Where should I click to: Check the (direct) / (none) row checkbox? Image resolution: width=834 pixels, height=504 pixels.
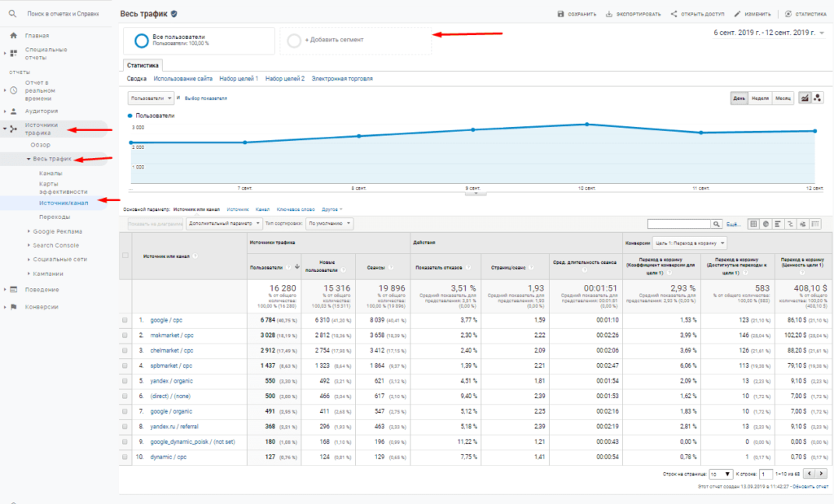click(x=125, y=396)
